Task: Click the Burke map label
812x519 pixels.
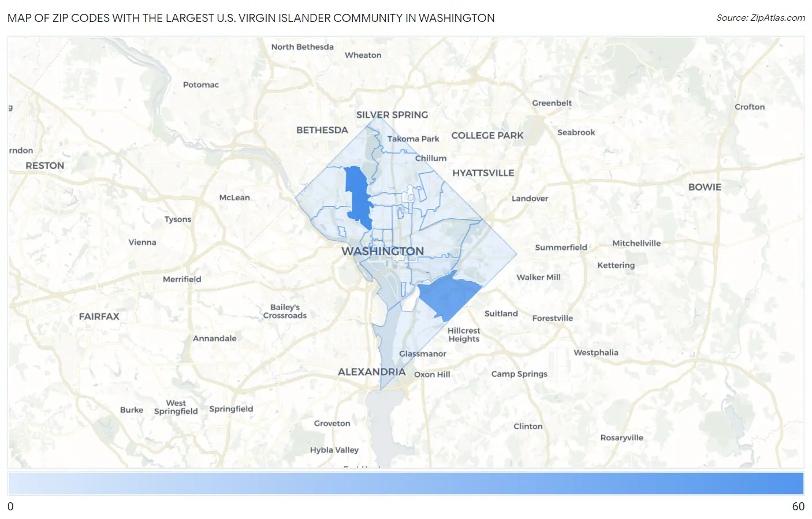Action: (x=132, y=410)
